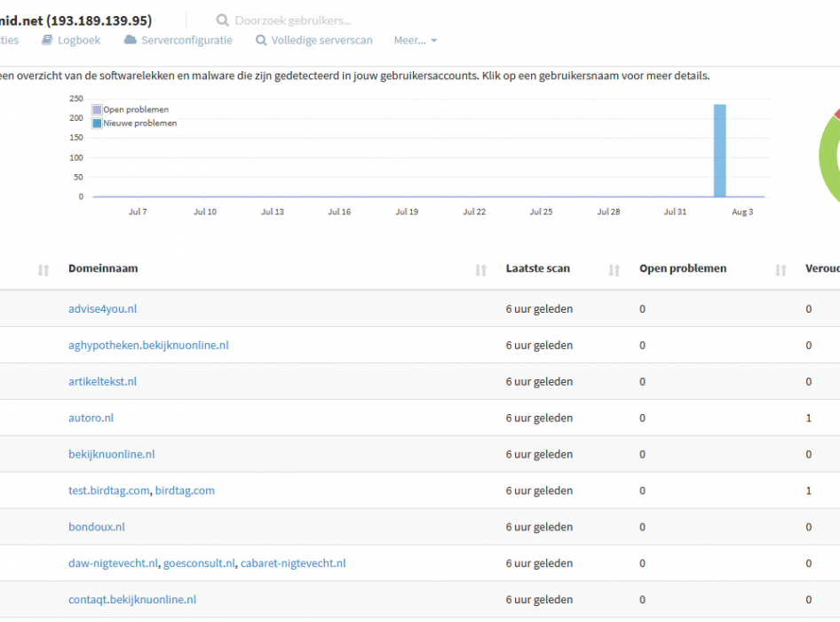
Task: Click the Laatste scan column header
Action: pos(537,268)
